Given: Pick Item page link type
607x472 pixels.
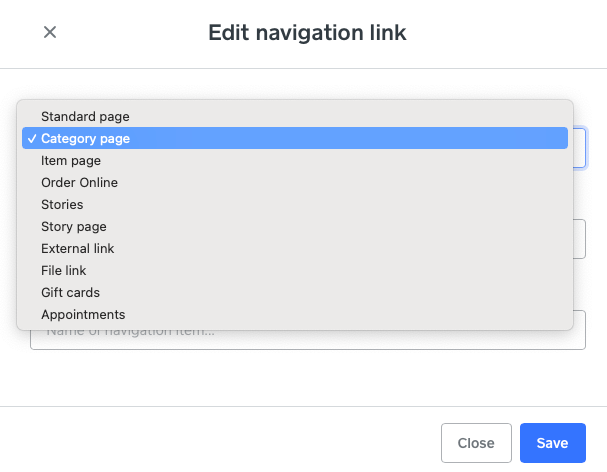Looking at the screenshot, I should 71,161.
